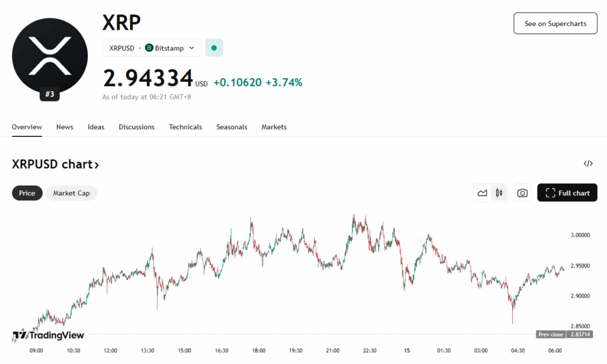
Task: Open the Seasonals tab
Action: 232,127
